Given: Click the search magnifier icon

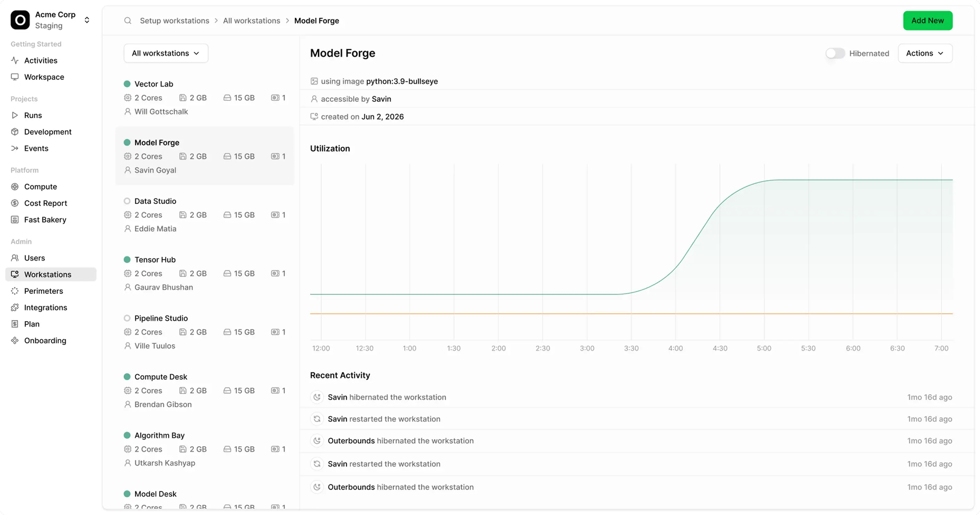Looking at the screenshot, I should pos(128,20).
